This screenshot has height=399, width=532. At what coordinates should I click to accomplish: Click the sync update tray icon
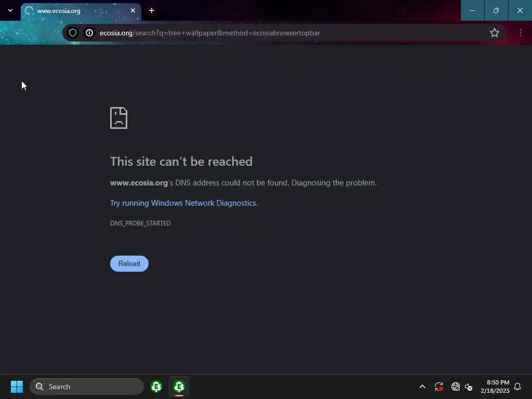pos(438,387)
